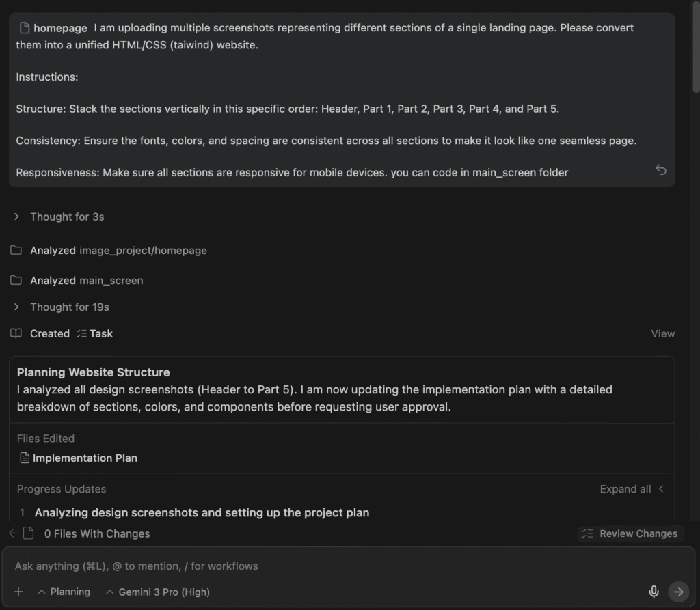Click the undo arrow on the user message
This screenshot has width=700, height=610.
660,170
